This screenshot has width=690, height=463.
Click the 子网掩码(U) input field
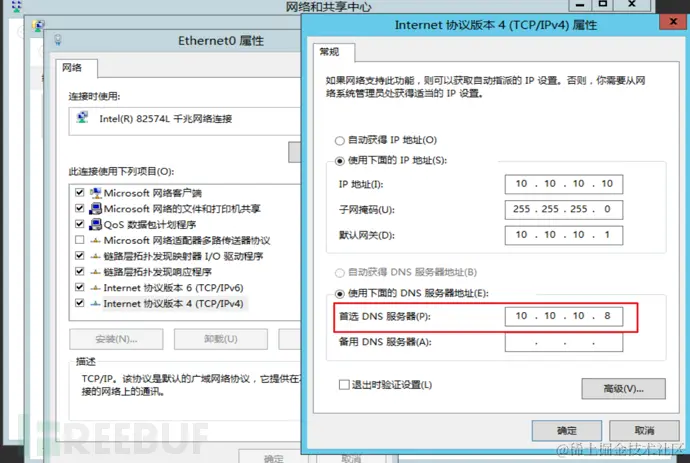coord(564,209)
